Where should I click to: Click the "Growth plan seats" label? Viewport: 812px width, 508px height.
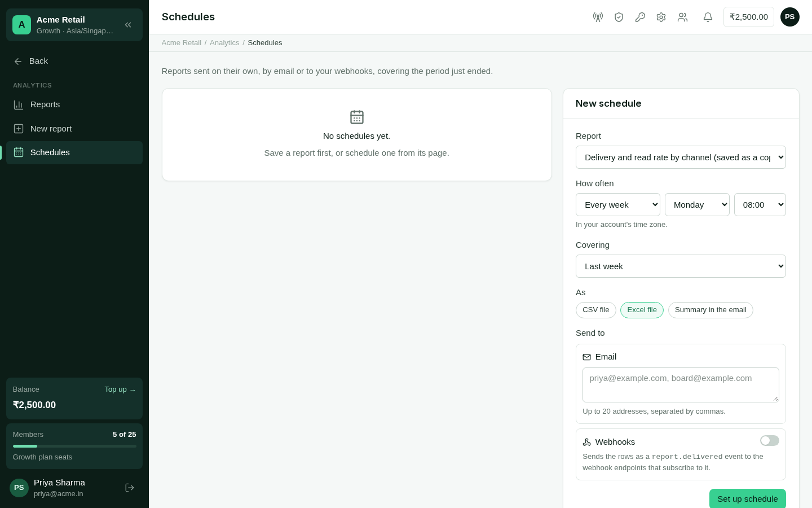(x=42, y=457)
